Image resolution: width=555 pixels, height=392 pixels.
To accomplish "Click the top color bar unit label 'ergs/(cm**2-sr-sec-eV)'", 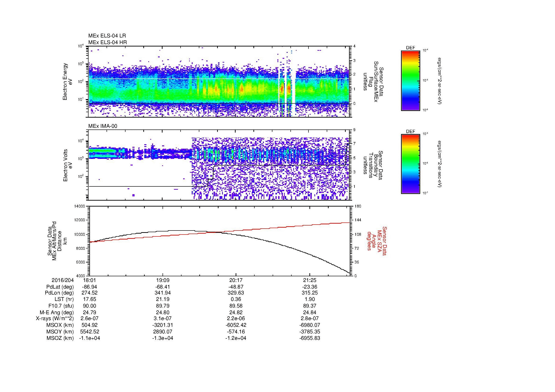I will [x=440, y=81].
